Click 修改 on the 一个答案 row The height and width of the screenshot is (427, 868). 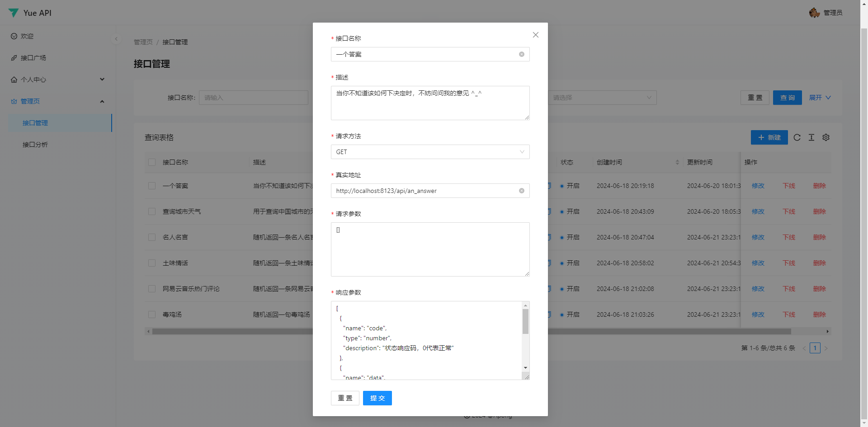pyautogui.click(x=758, y=185)
